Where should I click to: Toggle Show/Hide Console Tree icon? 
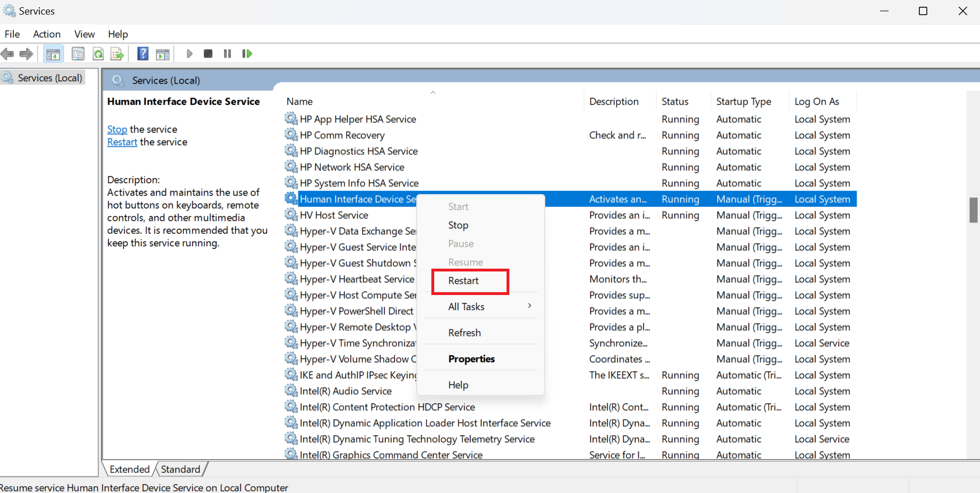pyautogui.click(x=53, y=54)
